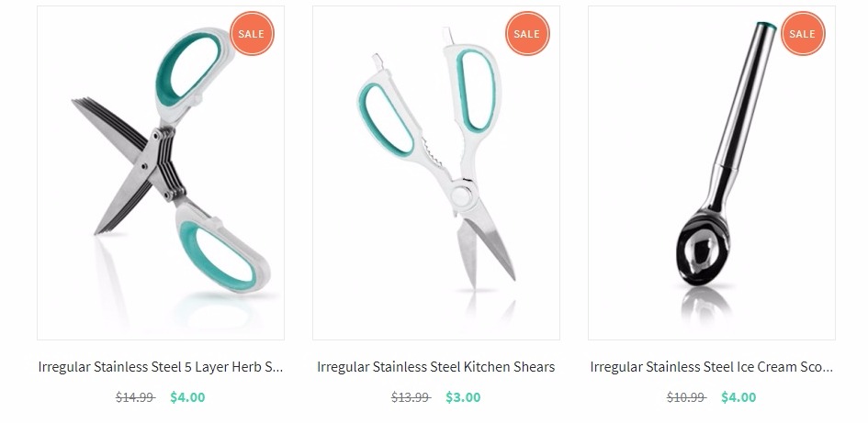
Task: Click the $4.00 sale price under ice cream scoop
Action: tap(738, 397)
